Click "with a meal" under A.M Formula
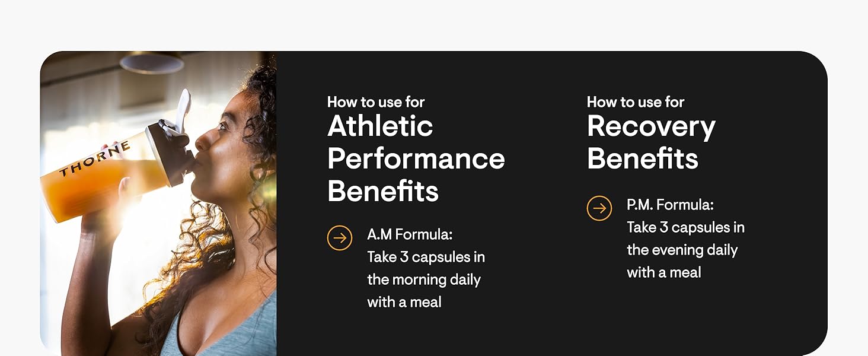 [404, 303]
